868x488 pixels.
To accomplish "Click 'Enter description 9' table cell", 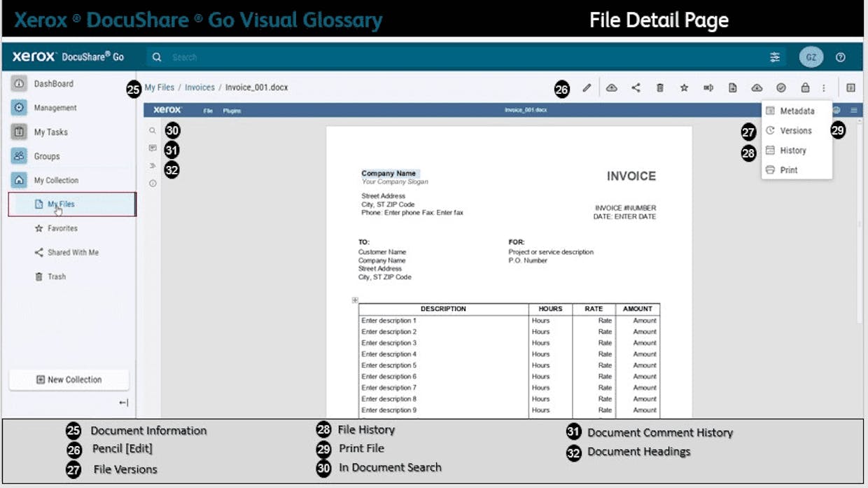I will (x=444, y=410).
